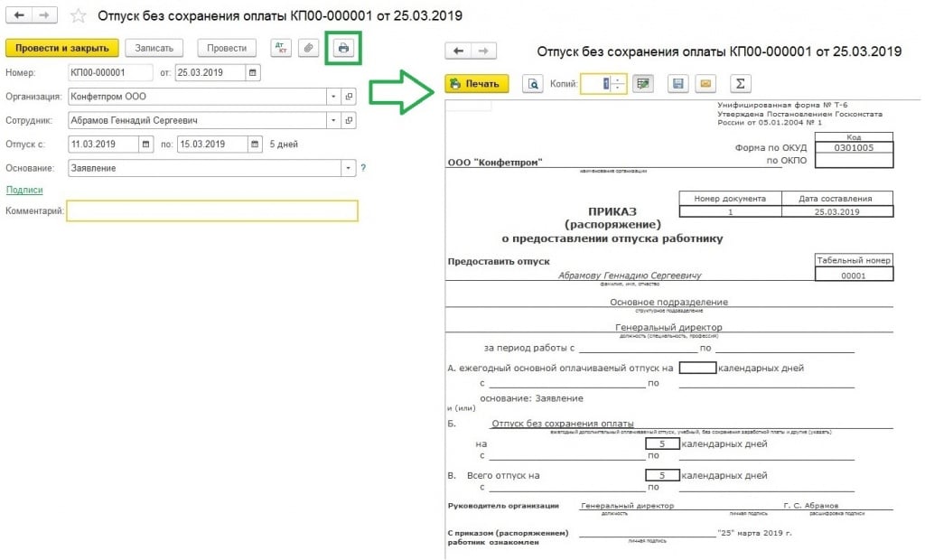Click the date '"25" марта 2019 г.' in form
Viewport: 925px width, 560px height.
(x=754, y=532)
